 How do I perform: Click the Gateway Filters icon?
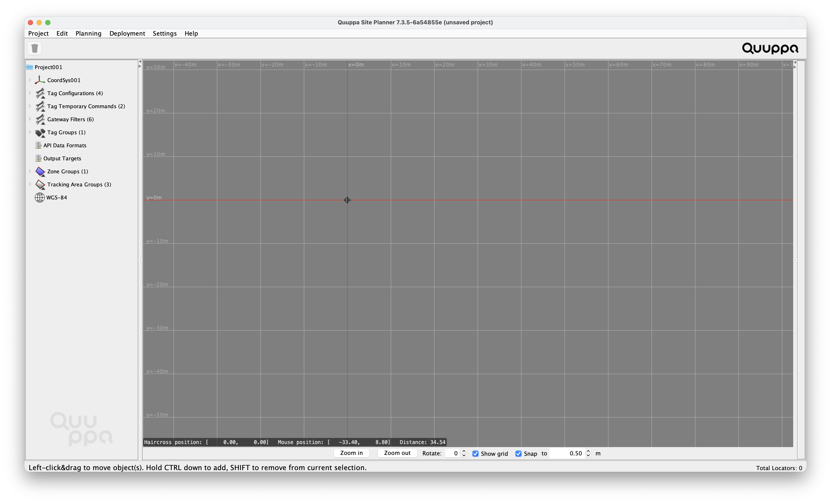pyautogui.click(x=40, y=119)
